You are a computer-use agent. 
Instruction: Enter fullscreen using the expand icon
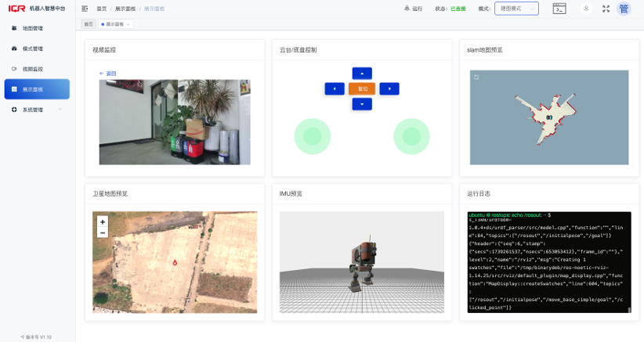(606, 9)
